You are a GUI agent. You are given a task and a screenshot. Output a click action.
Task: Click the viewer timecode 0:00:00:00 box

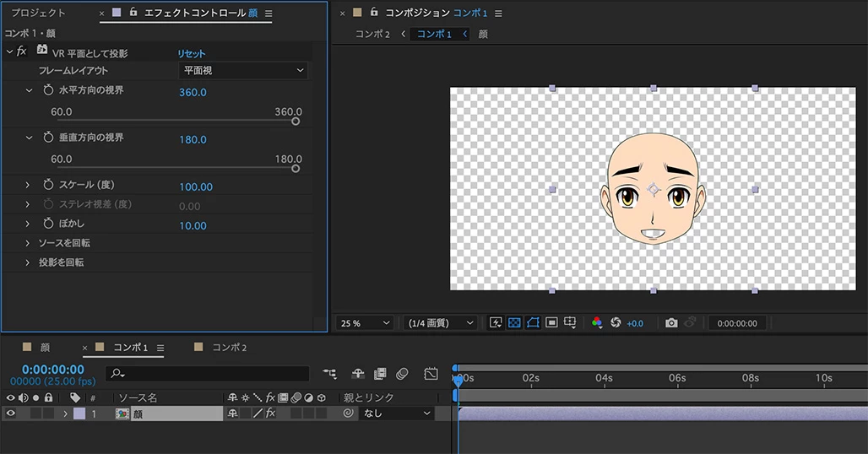(737, 323)
